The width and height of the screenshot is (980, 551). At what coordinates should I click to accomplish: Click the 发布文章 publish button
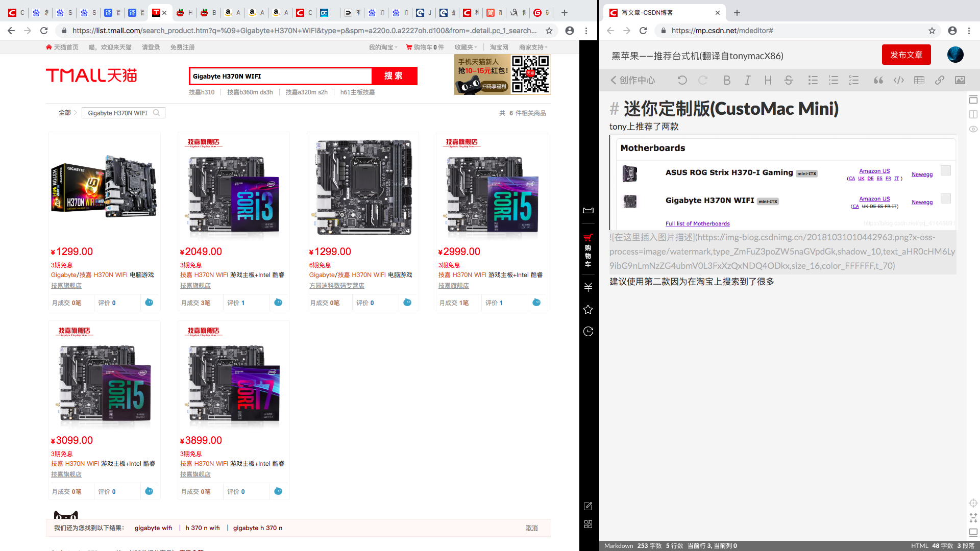(906, 55)
